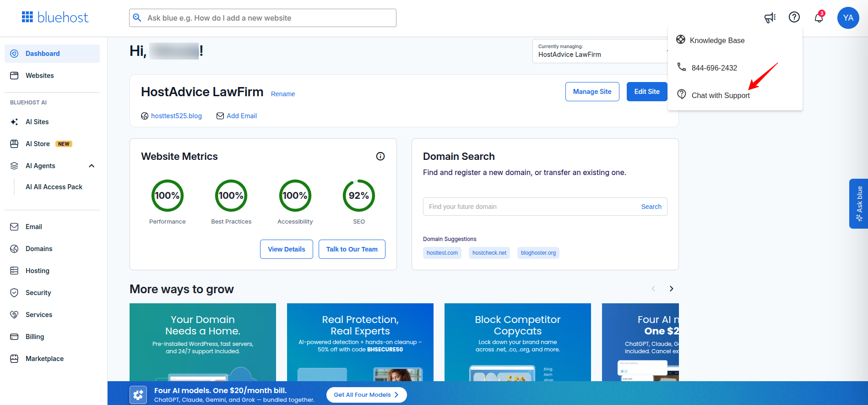The image size is (868, 405).
Task: Click the help question mark icon
Action: tap(794, 17)
